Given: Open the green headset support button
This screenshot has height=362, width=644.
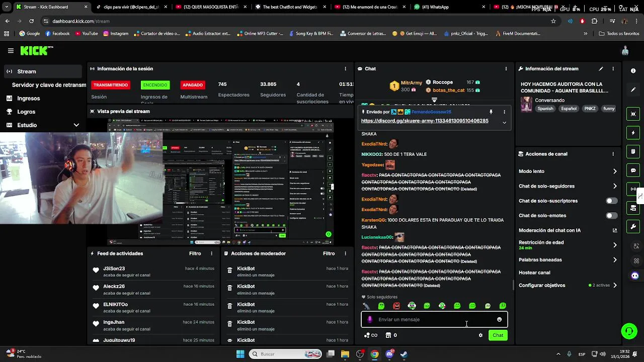Looking at the screenshot, I should pyautogui.click(x=629, y=331).
